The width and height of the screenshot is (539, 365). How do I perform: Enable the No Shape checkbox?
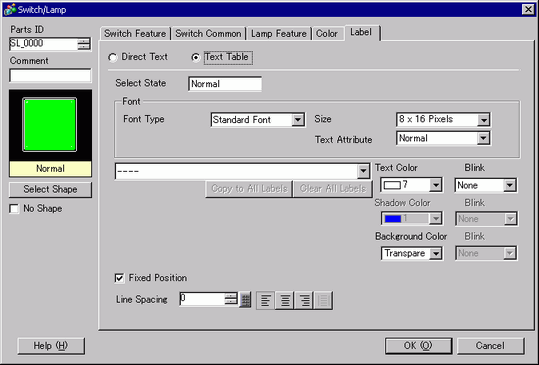tap(14, 209)
